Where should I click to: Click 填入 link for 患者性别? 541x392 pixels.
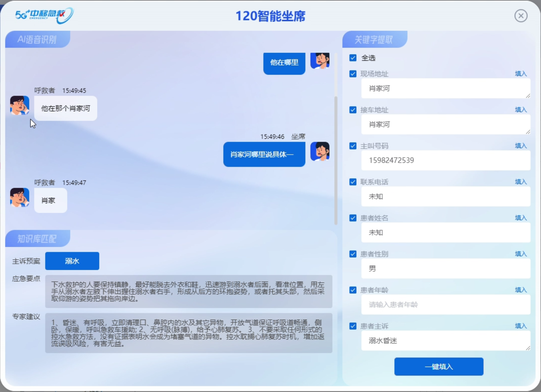(521, 254)
